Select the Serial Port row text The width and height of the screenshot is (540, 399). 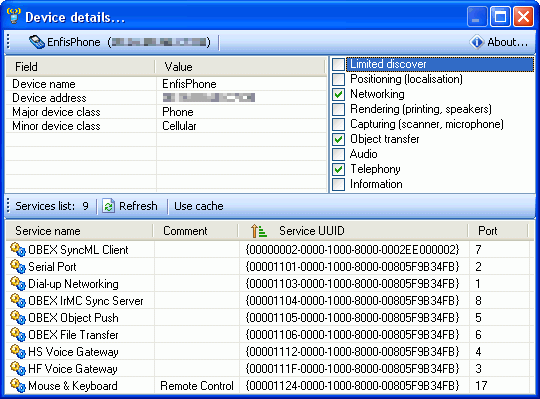pyautogui.click(x=52, y=267)
